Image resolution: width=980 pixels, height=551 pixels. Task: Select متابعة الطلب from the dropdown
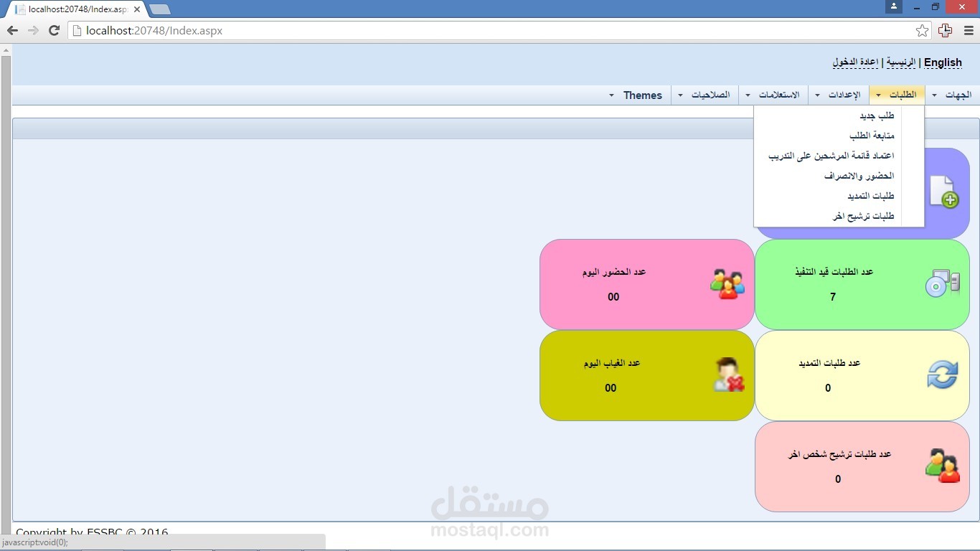pyautogui.click(x=872, y=136)
